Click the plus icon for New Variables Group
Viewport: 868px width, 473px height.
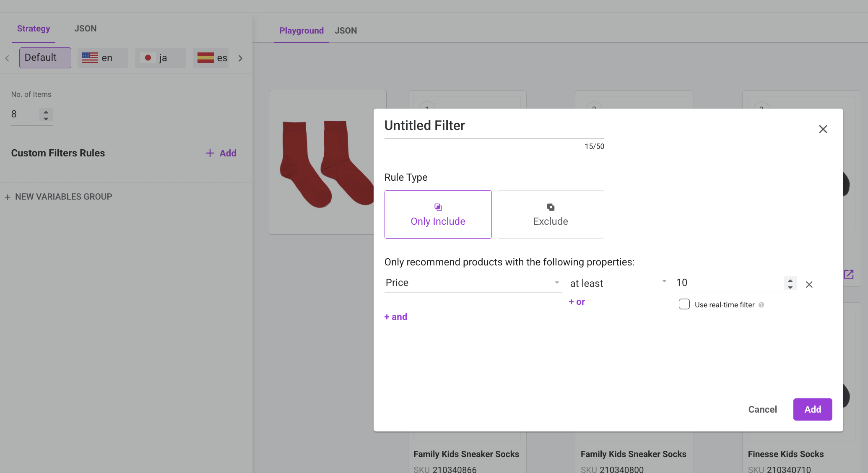click(8, 197)
